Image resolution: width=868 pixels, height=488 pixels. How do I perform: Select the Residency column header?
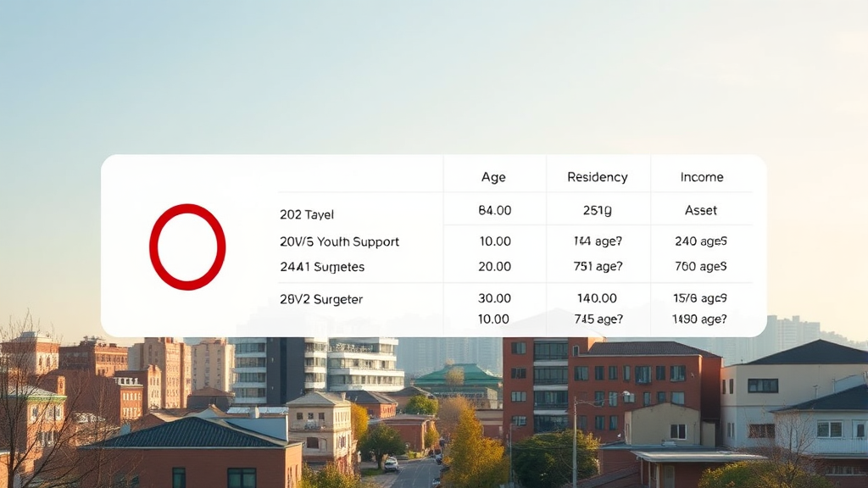coord(598,177)
